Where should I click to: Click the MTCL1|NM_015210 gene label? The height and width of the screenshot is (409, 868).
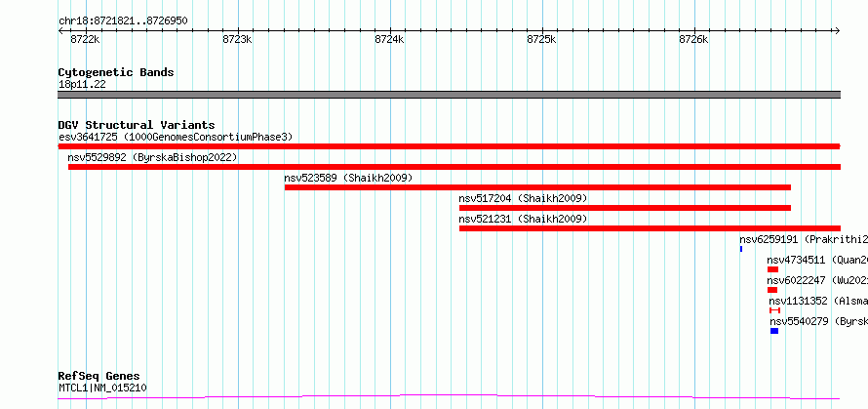click(102, 388)
